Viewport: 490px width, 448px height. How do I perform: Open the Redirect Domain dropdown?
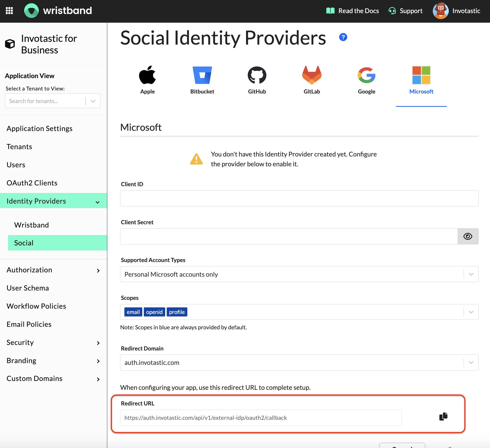pyautogui.click(x=299, y=363)
